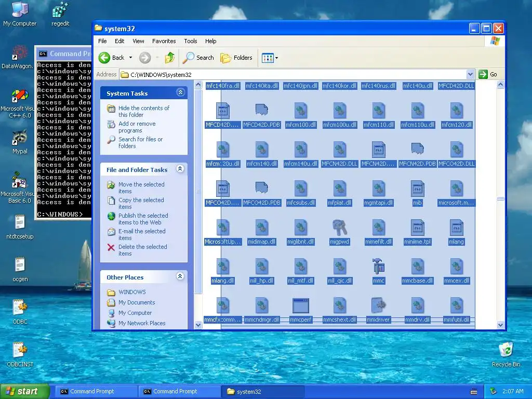Select the mib file icon
The height and width of the screenshot is (399, 532).
417,188
